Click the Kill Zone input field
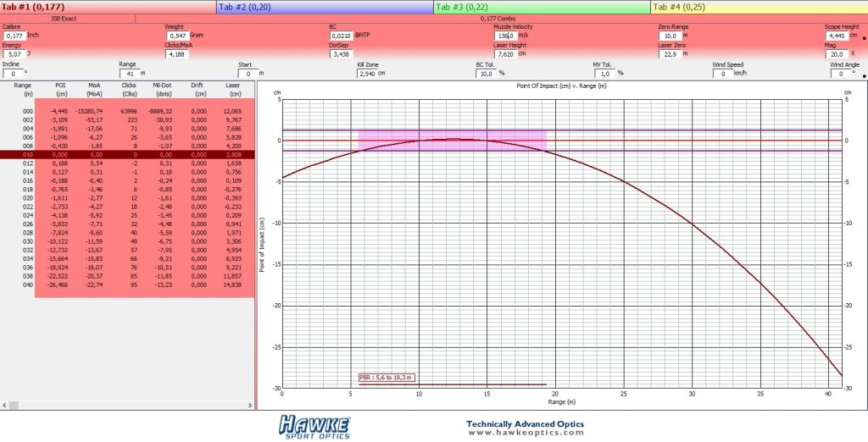This screenshot has height=442, width=868. coord(366,74)
